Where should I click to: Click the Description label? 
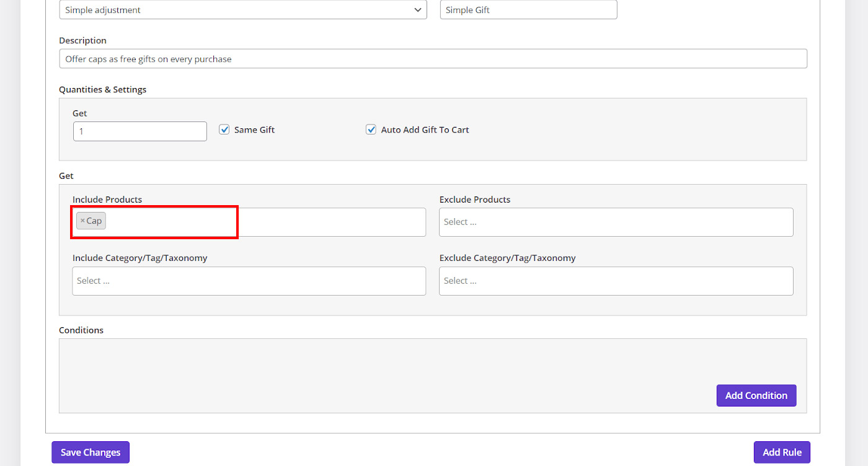coord(83,40)
